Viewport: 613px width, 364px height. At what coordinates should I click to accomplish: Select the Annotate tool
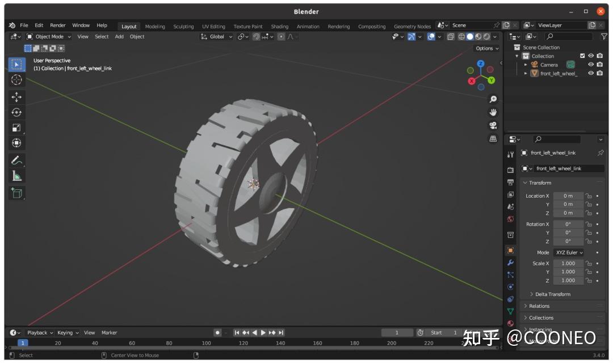coord(16,160)
